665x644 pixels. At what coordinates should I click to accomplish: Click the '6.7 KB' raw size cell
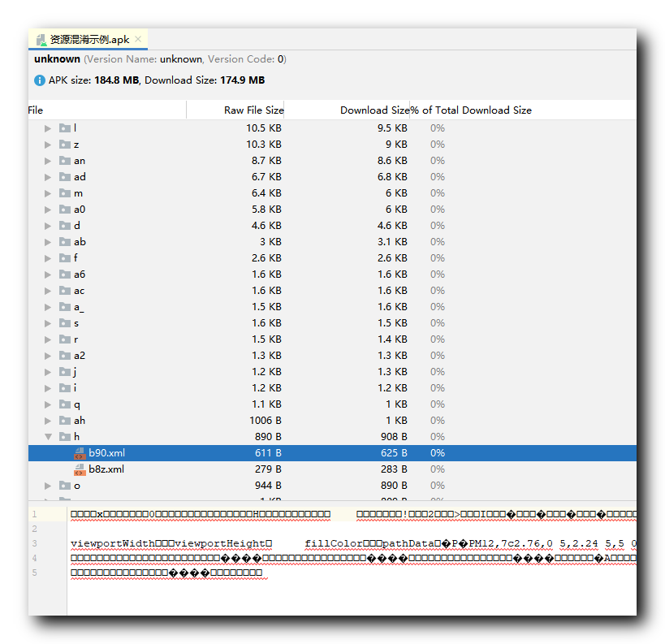(266, 177)
